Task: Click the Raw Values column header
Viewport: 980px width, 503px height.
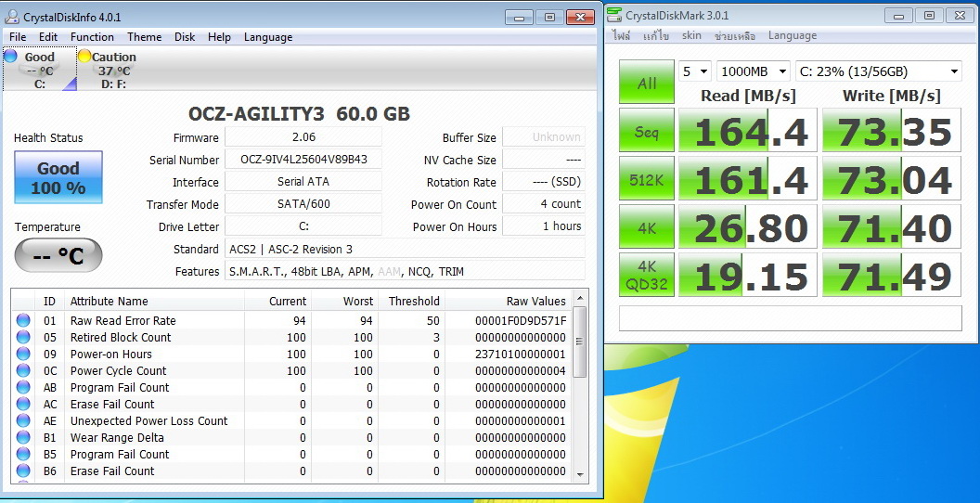Action: [x=509, y=302]
